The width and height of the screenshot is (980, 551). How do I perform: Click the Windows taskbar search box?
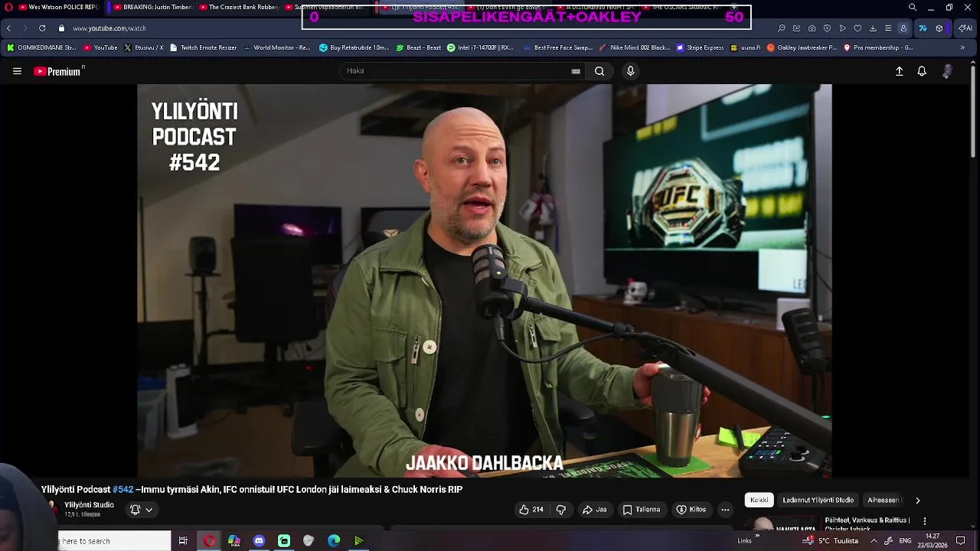point(115,541)
